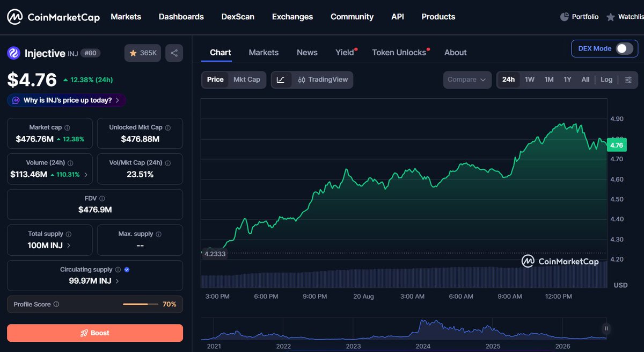Click the AI icon in price question pill
This screenshot has height=352, width=644.
pyautogui.click(x=15, y=100)
